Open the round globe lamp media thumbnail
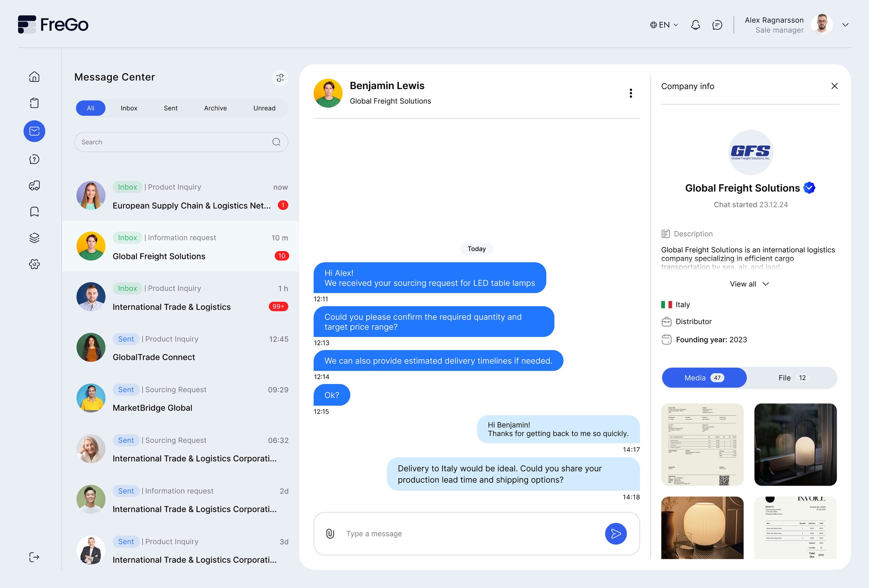The width and height of the screenshot is (869, 588). pyautogui.click(x=702, y=528)
